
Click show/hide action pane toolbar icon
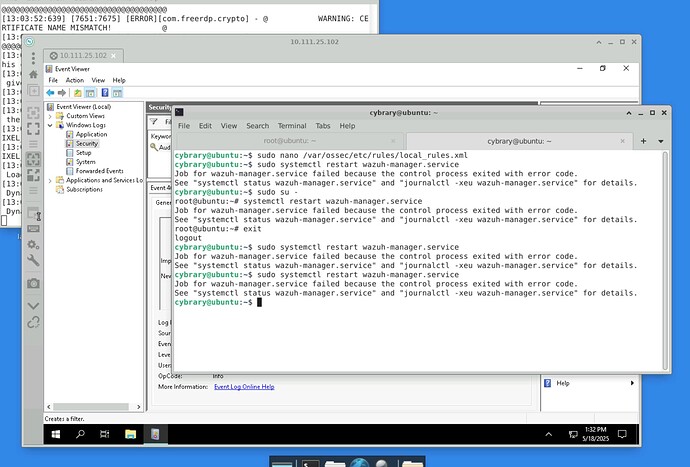117,92
